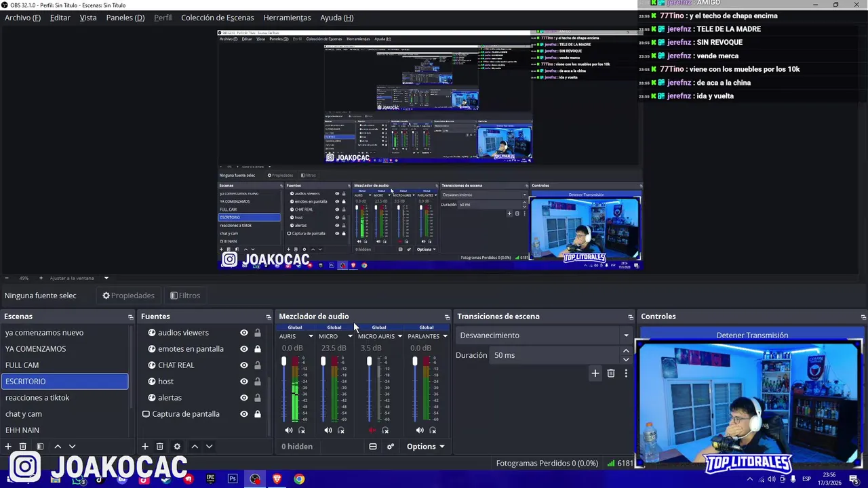The height and width of the screenshot is (488, 868).
Task: Hide the Captura de pantalla source
Action: pyautogui.click(x=244, y=414)
